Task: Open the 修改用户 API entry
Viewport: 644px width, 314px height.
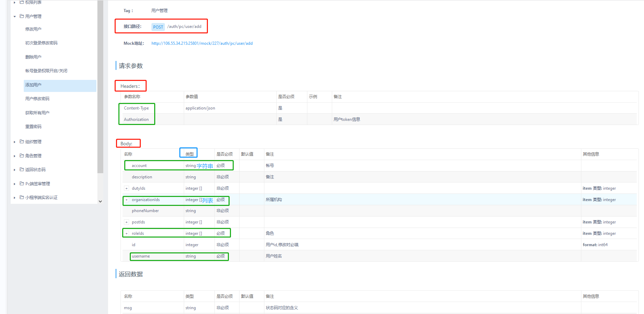Action: pos(33,29)
